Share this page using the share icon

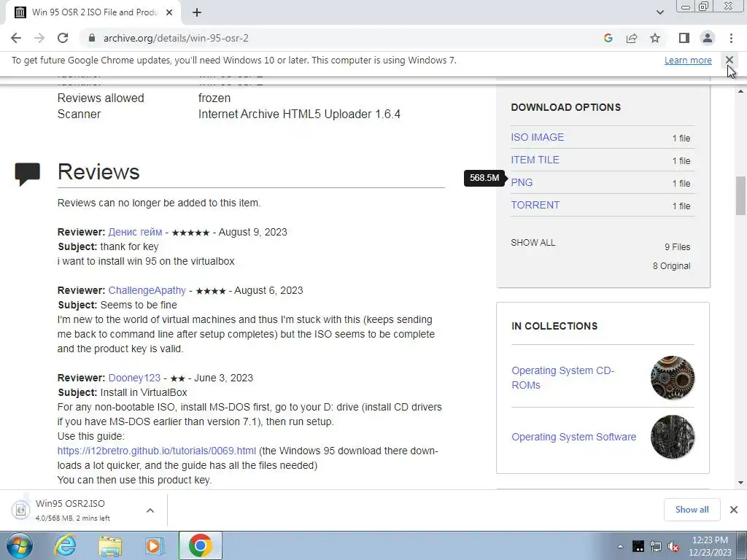[632, 38]
